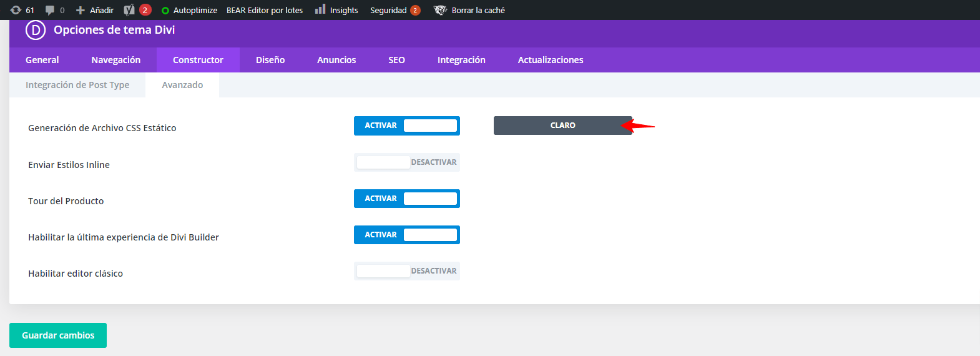Screen dimensions: 980x356
Task: Go to the Anuncios tab
Action: click(x=336, y=60)
